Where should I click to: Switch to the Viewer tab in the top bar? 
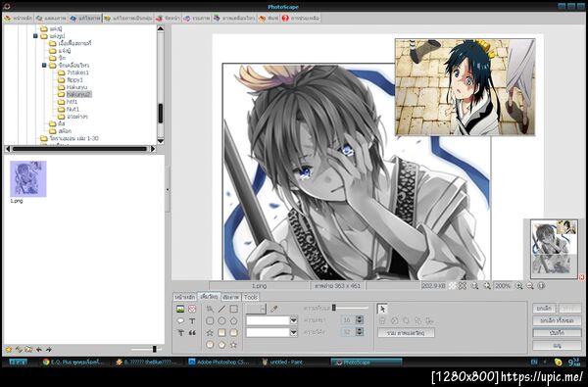coord(51,18)
